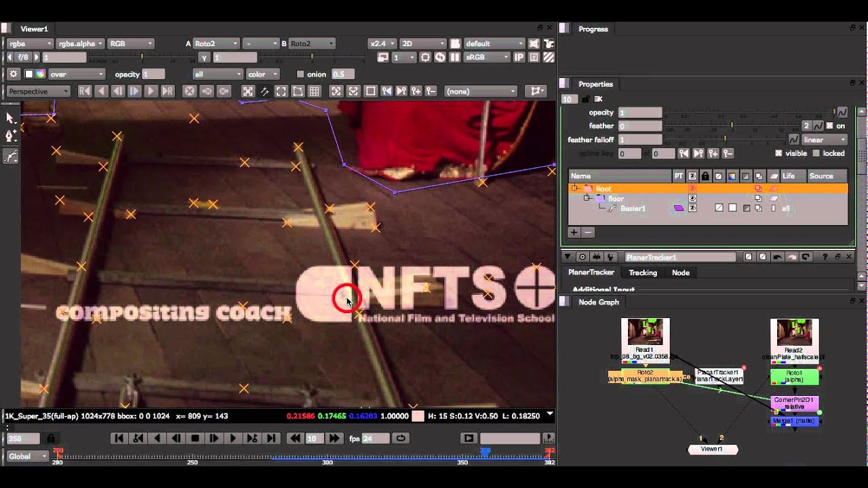
Task: Jump to the first frame of timeline
Action: coord(119,439)
